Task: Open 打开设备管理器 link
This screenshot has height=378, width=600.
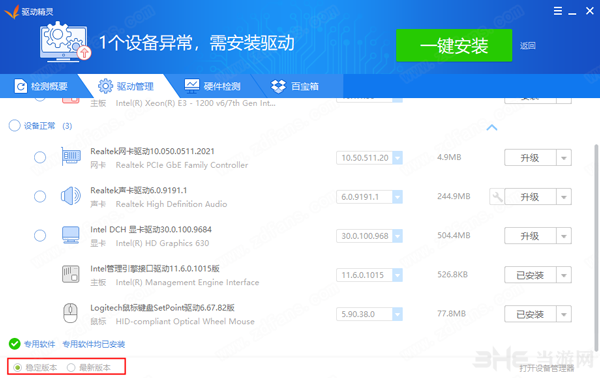Action: [x=546, y=368]
